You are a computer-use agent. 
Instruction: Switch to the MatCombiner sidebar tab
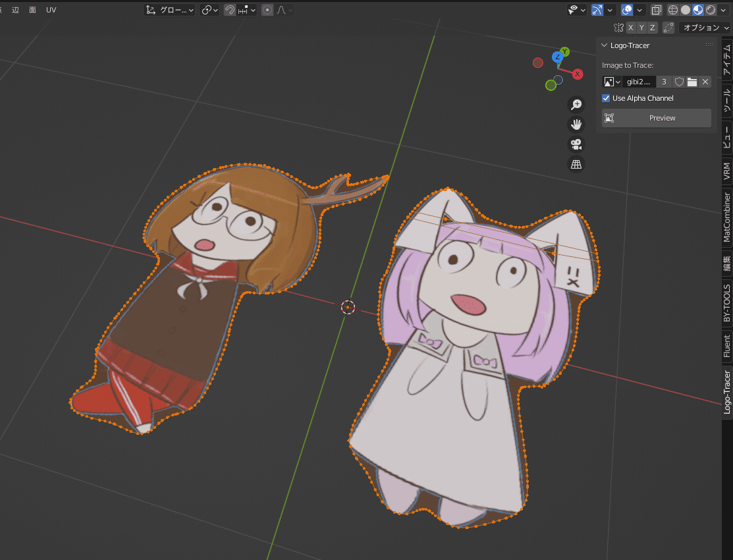727,217
